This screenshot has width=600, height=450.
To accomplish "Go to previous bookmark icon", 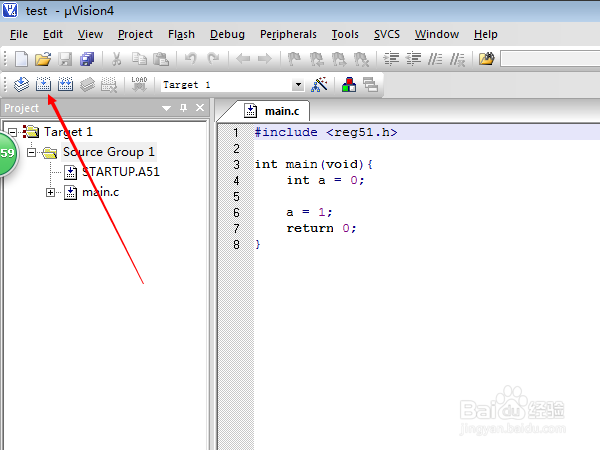I will [x=316, y=59].
